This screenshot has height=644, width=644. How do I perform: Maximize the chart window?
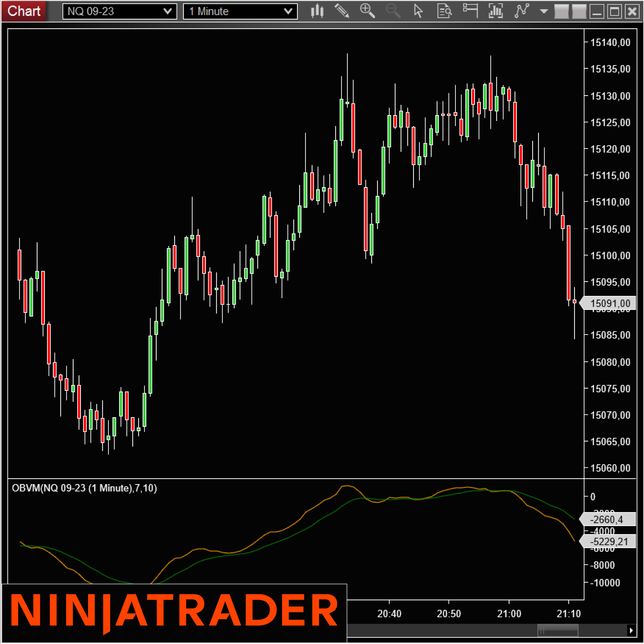point(614,12)
